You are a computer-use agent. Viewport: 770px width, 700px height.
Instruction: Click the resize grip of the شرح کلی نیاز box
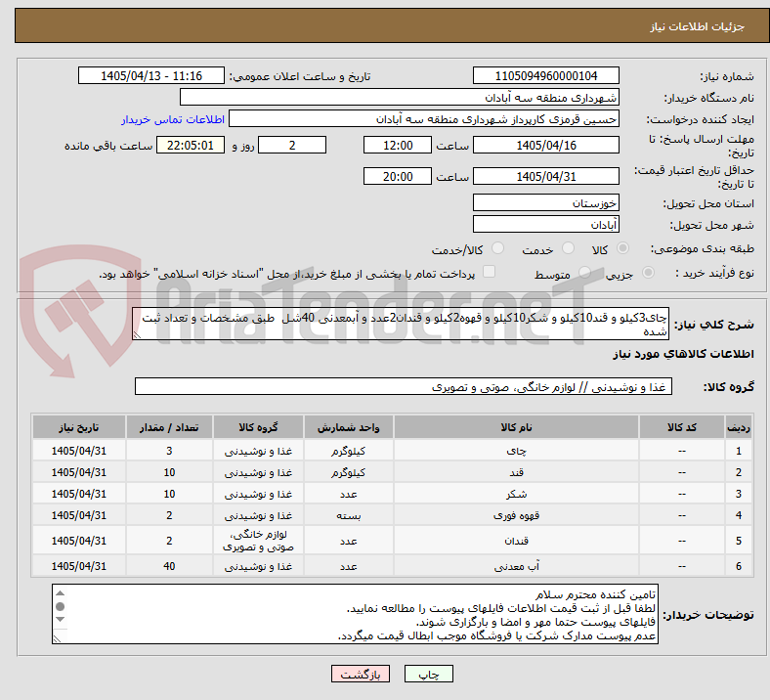137,335
